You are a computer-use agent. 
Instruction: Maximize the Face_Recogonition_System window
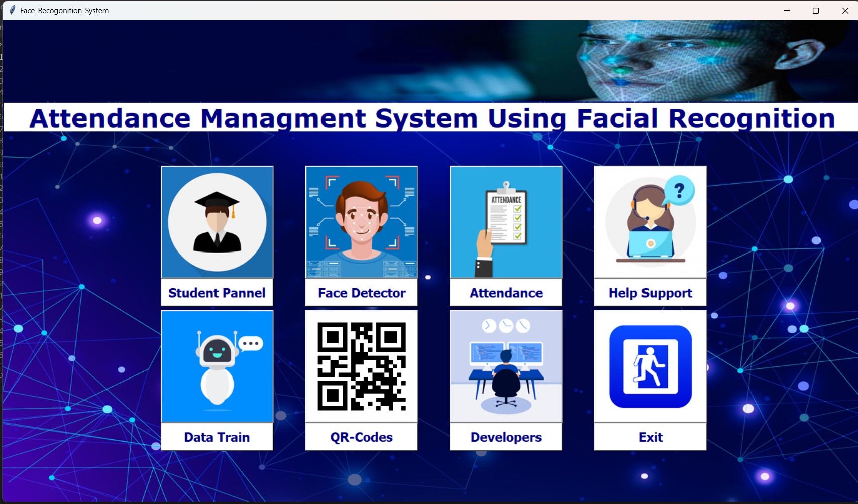point(816,10)
